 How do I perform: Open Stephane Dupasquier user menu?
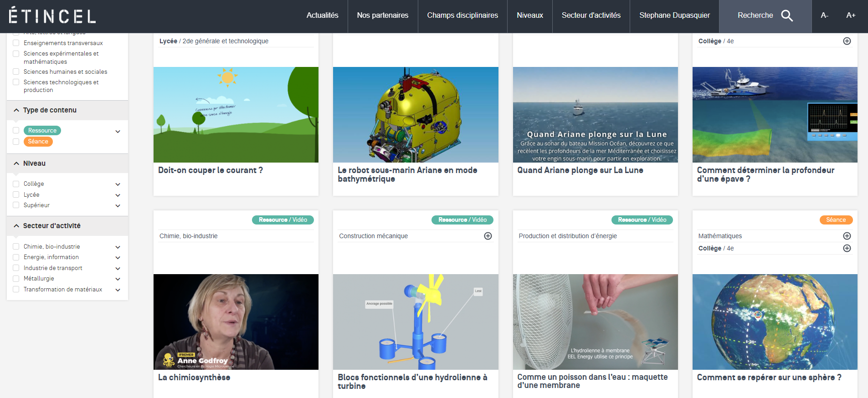pyautogui.click(x=674, y=15)
